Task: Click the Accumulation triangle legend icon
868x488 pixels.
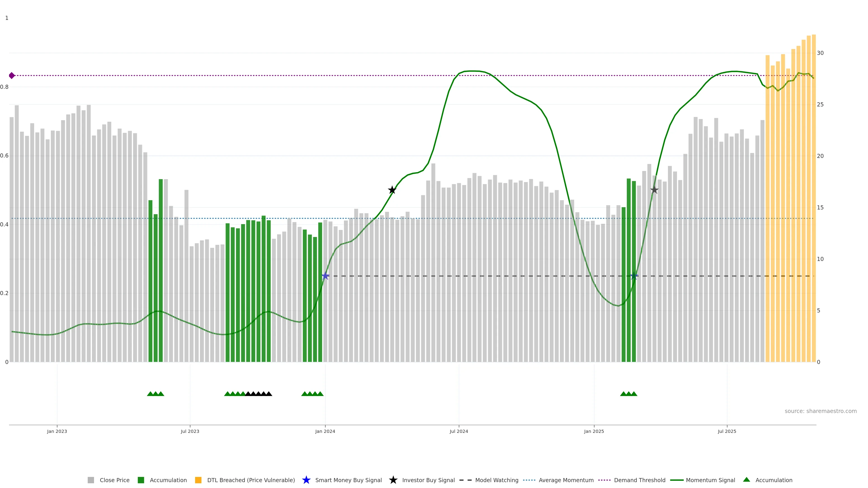Action: [746, 480]
